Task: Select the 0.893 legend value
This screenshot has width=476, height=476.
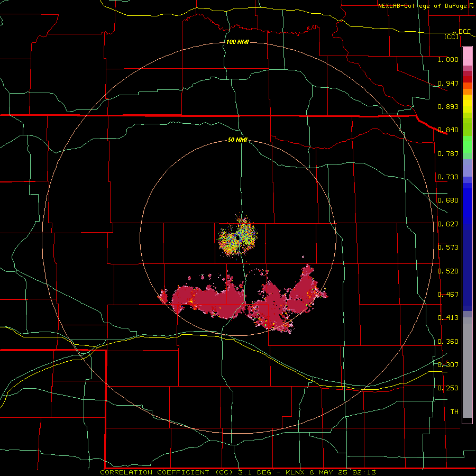Action: (448, 106)
